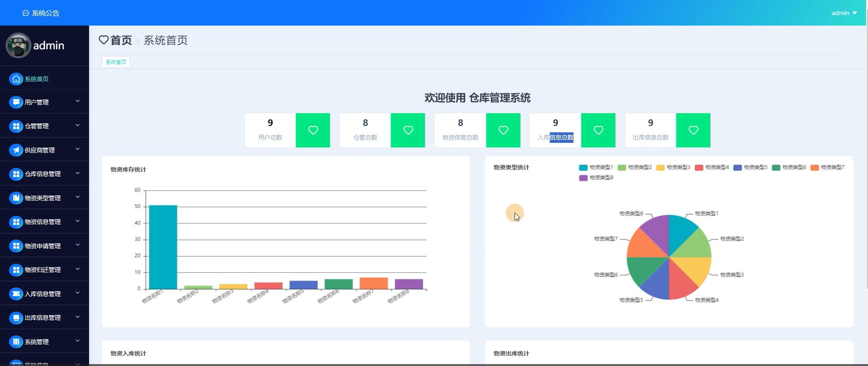
Task: Open the 物资归还管理 menu item
Action: [x=44, y=270]
